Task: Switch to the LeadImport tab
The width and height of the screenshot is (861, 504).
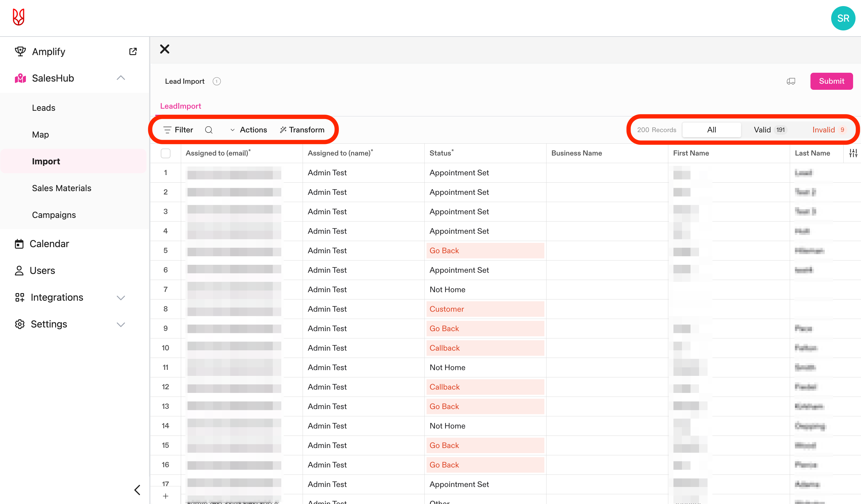Action: (x=181, y=106)
